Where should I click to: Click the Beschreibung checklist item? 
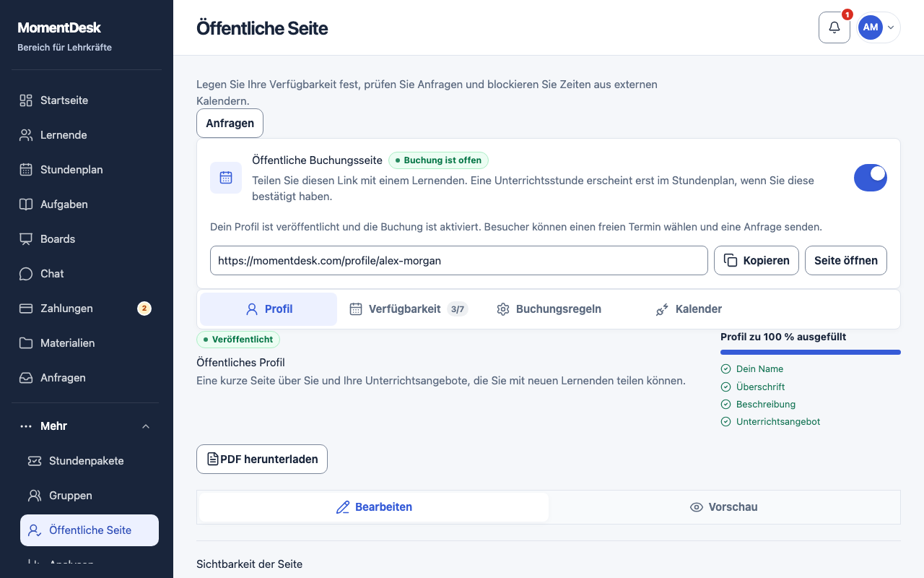click(759, 405)
